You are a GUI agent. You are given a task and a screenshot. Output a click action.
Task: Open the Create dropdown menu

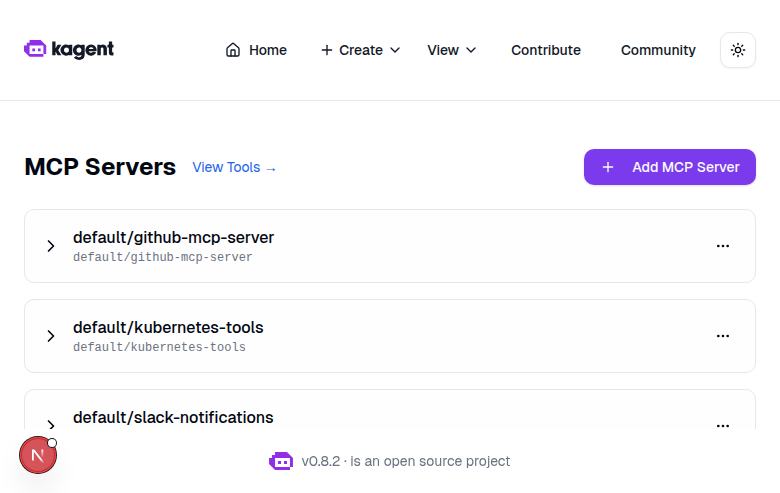pyautogui.click(x=361, y=50)
